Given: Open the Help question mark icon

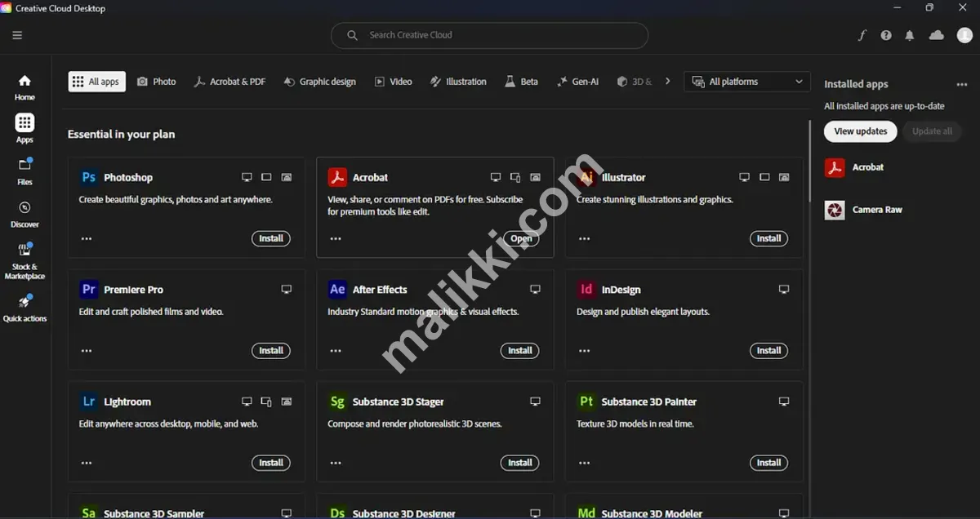Looking at the screenshot, I should tap(886, 35).
